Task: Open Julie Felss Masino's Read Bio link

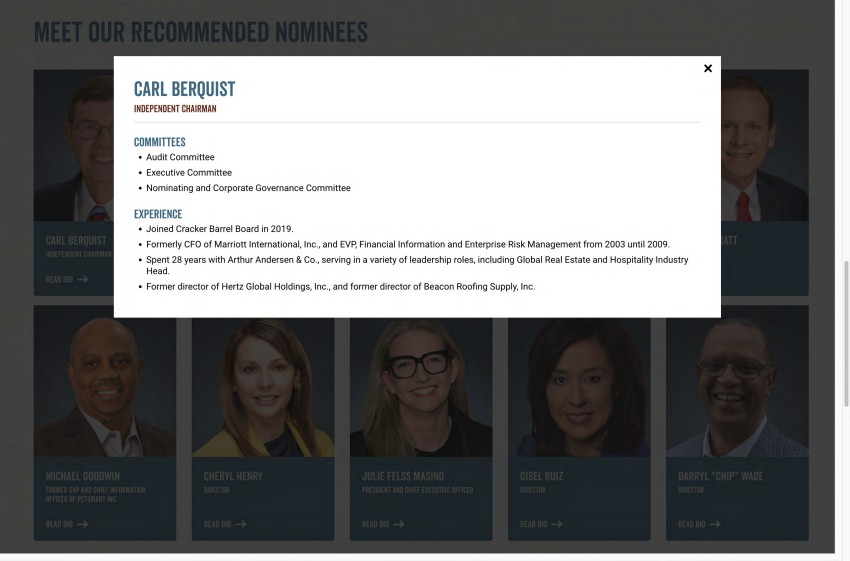Action: 383,524
